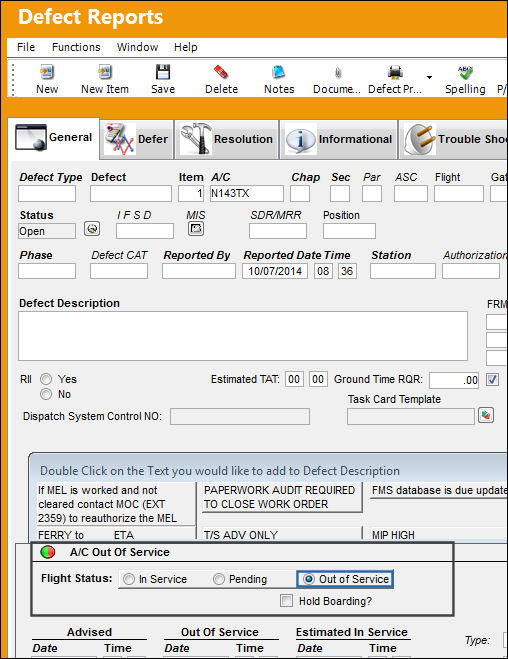This screenshot has width=508, height=659.
Task: Open the Help menu
Action: (x=186, y=47)
